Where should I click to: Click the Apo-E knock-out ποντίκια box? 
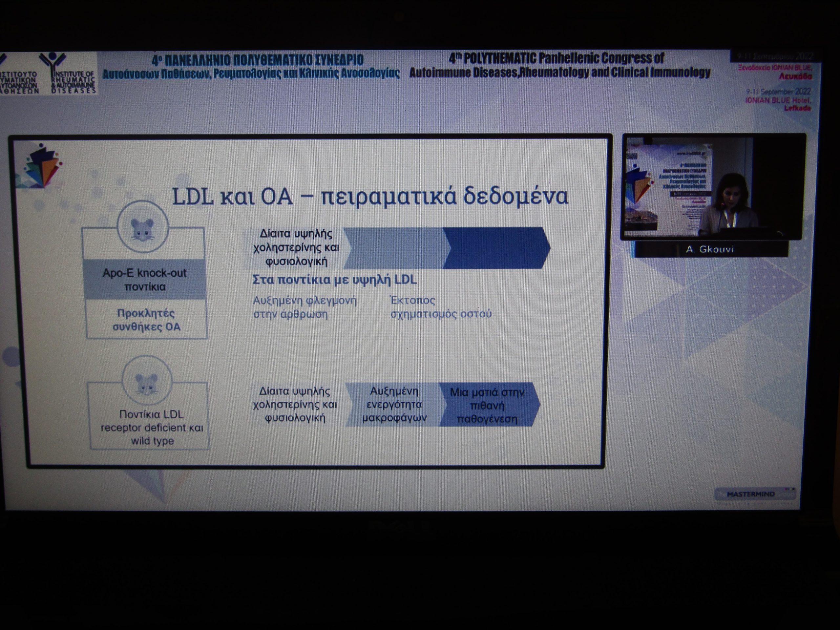tap(144, 280)
